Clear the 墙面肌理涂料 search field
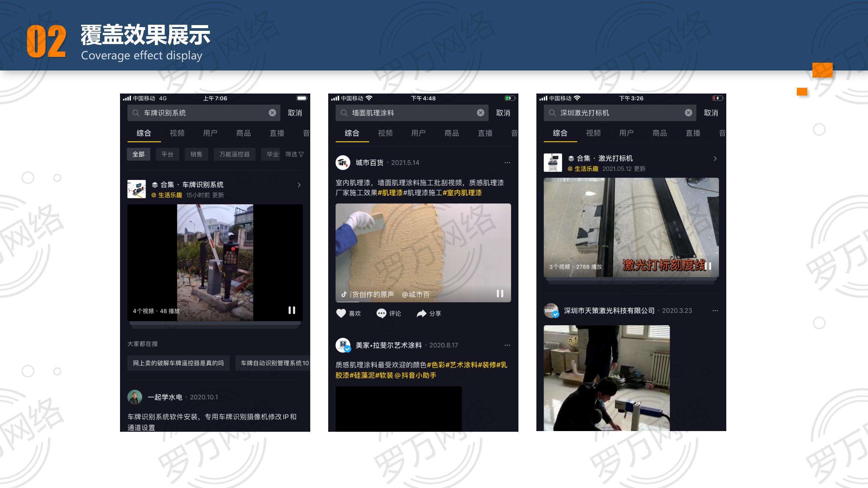The height and width of the screenshot is (488, 868). [480, 113]
